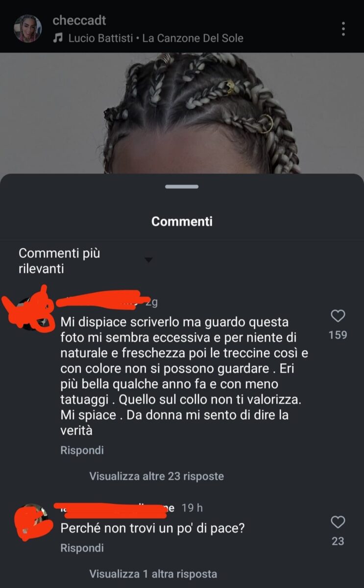Open second commenter's username near '19 h'

coord(115,508)
